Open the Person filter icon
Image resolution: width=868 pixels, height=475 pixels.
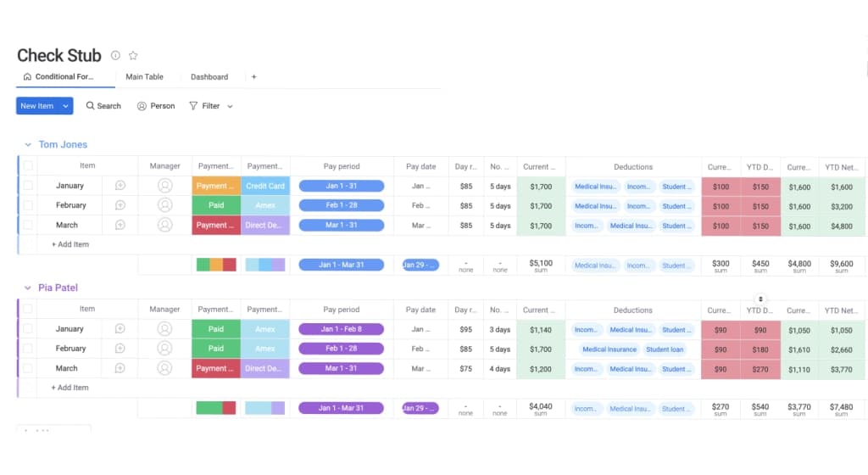tap(142, 106)
